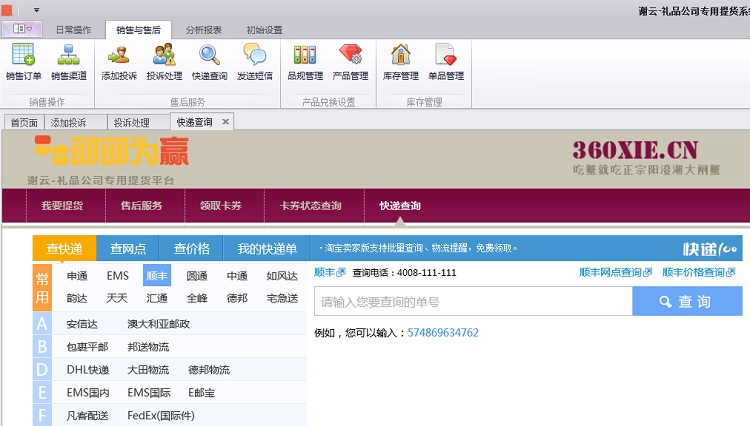Image resolution: width=750 pixels, height=426 pixels.
Task: Open 顺丰价格查询 external link
Action: coord(698,272)
